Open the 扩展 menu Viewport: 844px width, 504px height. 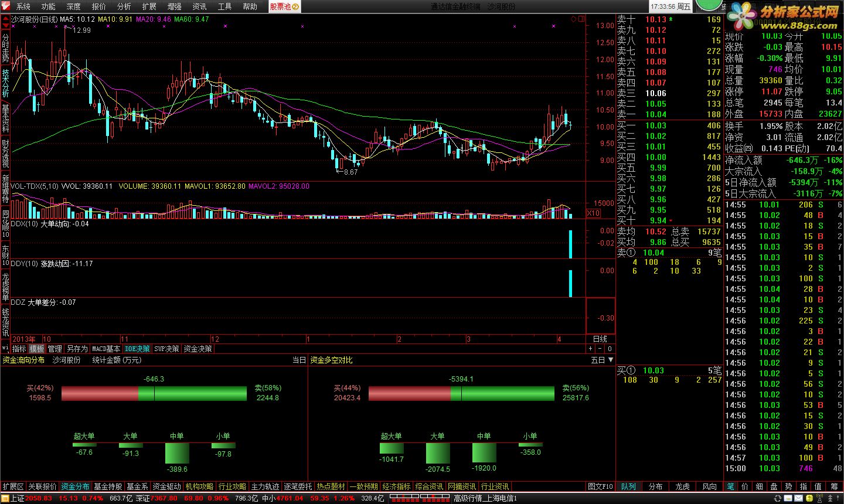click(149, 6)
